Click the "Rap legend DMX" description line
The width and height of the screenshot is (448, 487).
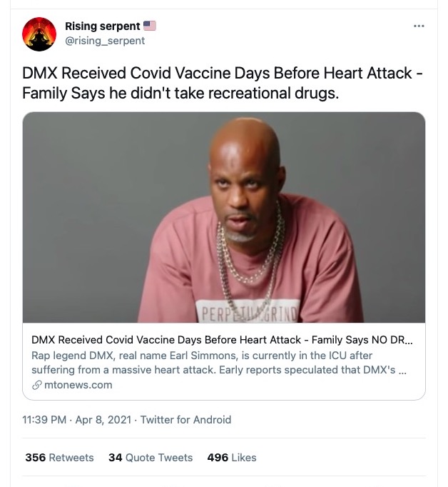tap(202, 356)
